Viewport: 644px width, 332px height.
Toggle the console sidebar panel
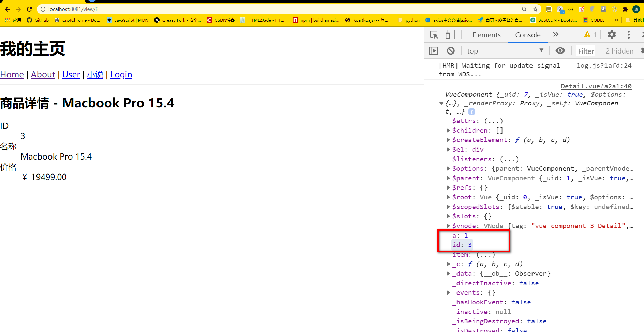click(x=433, y=51)
